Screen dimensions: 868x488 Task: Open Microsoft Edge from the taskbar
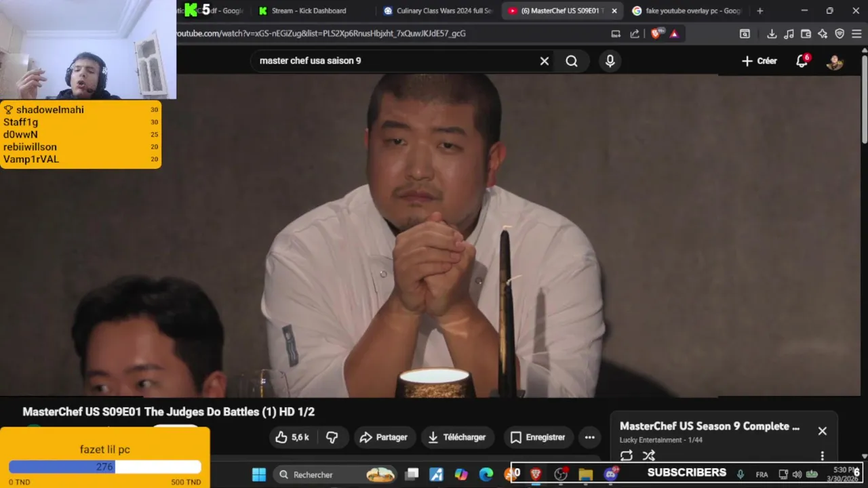[x=486, y=474]
